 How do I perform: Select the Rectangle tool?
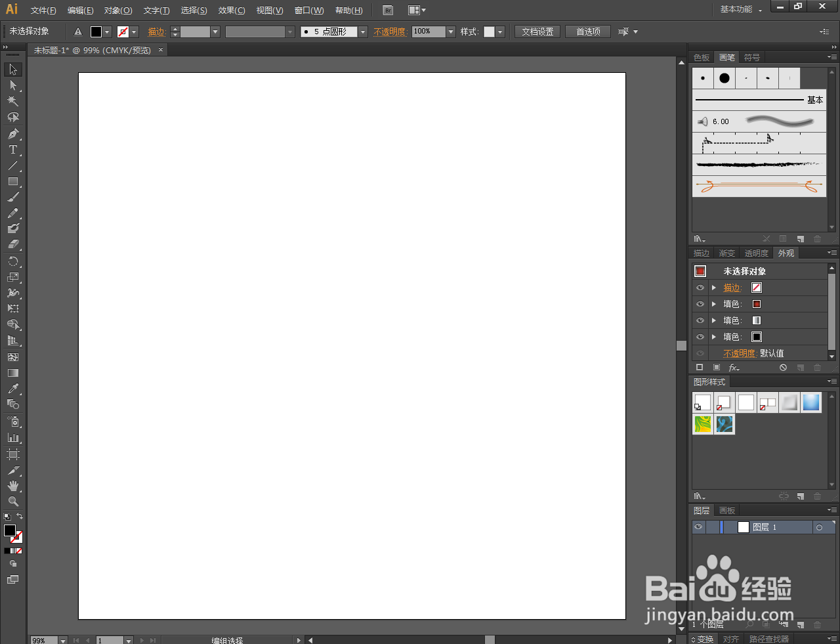tap(13, 181)
